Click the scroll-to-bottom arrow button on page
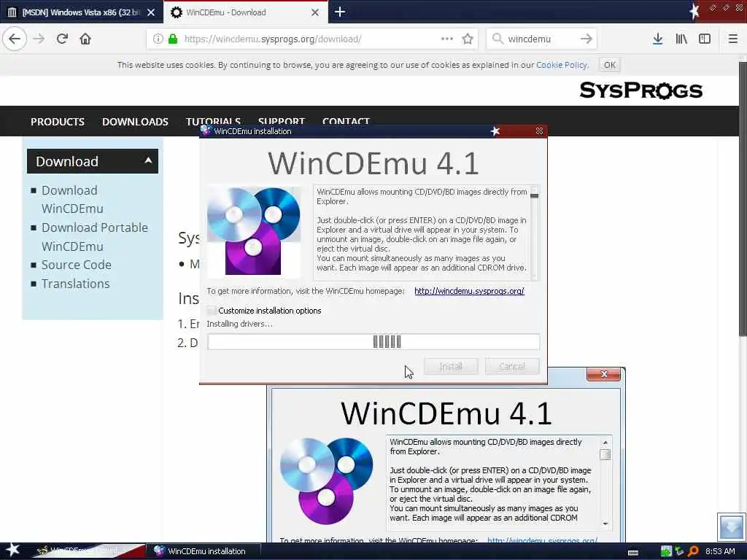Viewport: 747px width, 560px height. coord(731,526)
